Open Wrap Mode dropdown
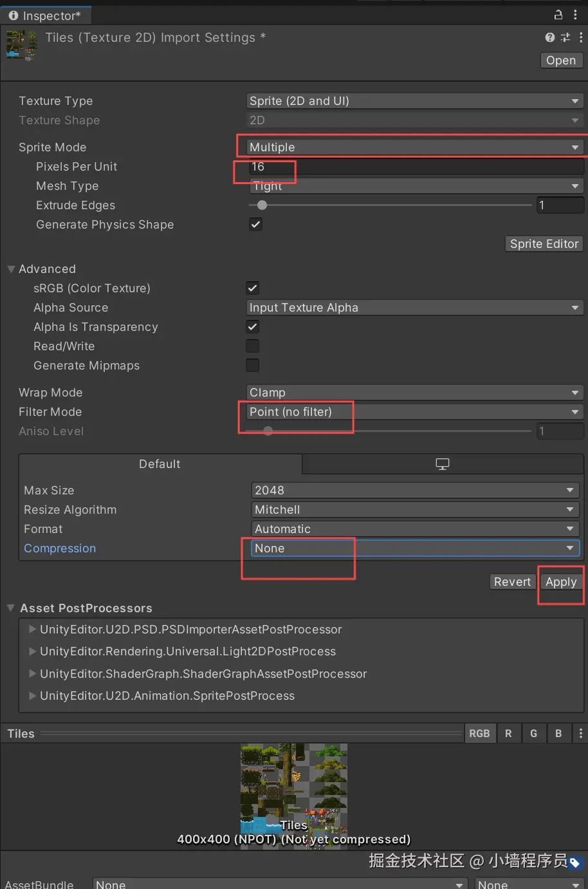This screenshot has height=889, width=588. 415,393
